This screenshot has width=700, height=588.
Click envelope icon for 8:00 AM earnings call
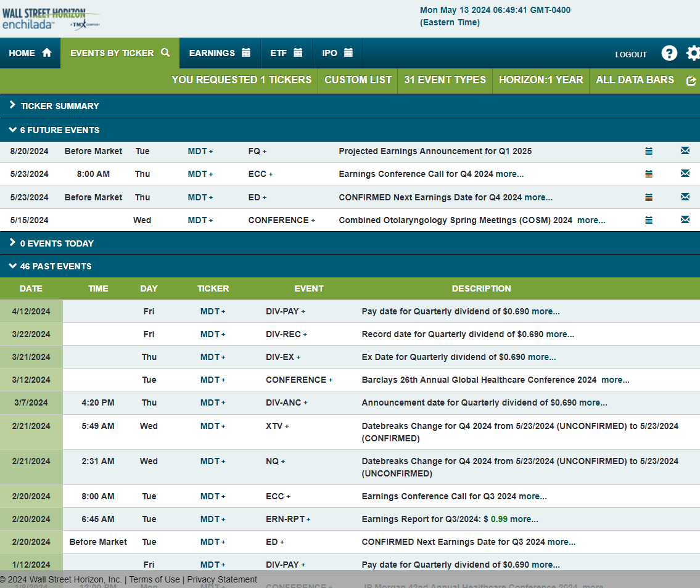click(x=685, y=174)
